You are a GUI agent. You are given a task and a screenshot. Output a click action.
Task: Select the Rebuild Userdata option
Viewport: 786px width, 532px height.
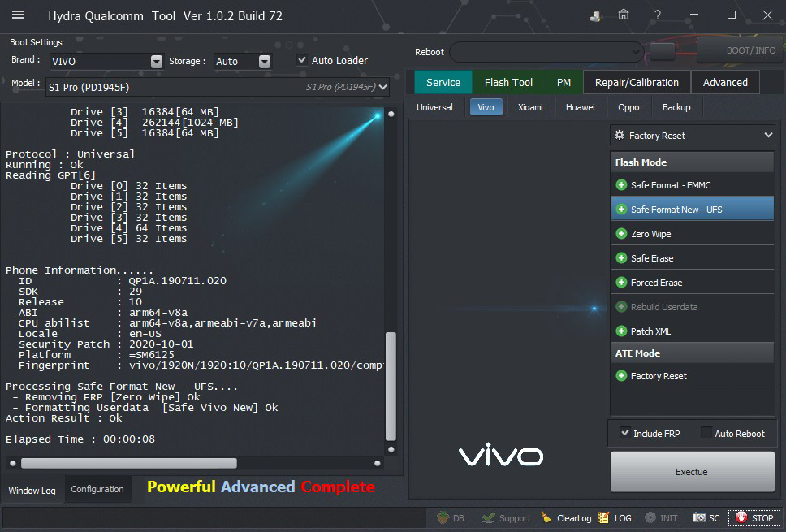(693, 307)
